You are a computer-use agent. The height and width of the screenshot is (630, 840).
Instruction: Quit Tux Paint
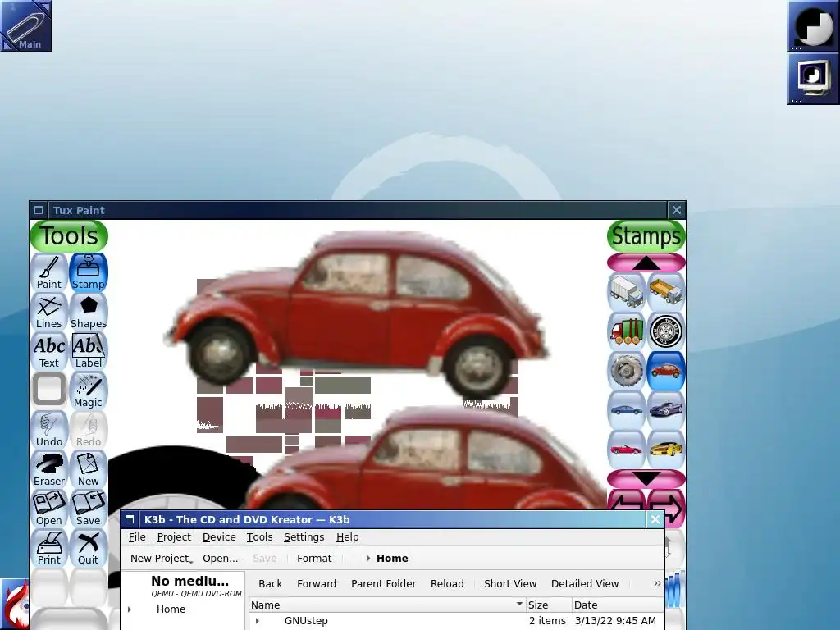[x=89, y=548]
